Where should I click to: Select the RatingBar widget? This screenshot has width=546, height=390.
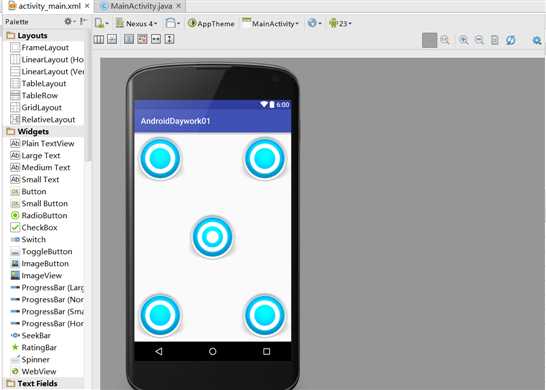(x=33, y=348)
